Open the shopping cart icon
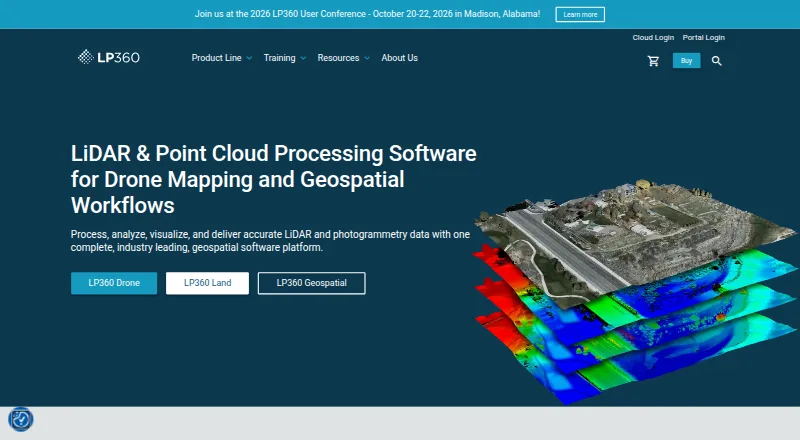 click(x=653, y=61)
